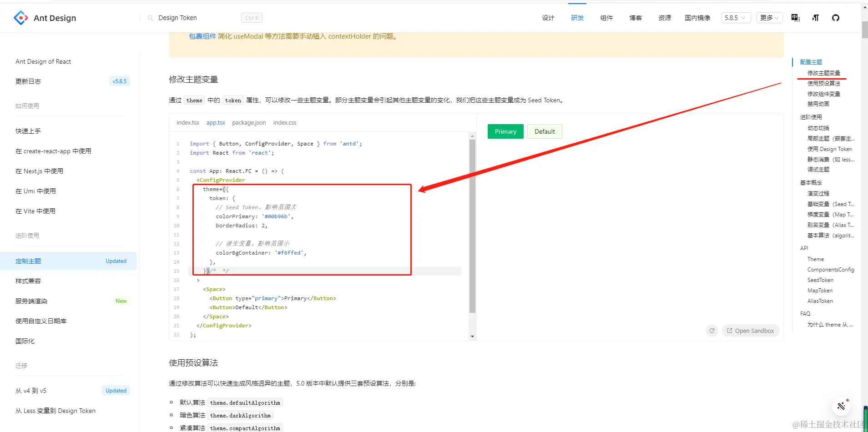Open 在 Vite 中使用 sidebar item

[35, 211]
